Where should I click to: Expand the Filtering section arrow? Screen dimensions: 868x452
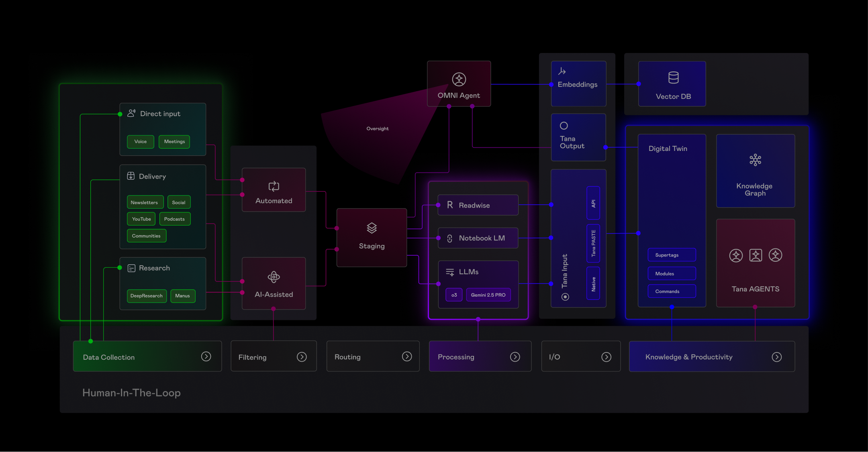[302, 357]
